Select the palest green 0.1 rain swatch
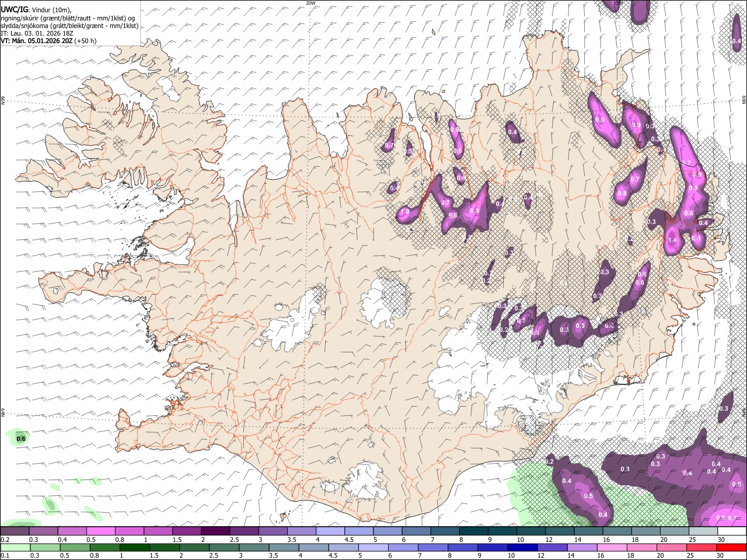The image size is (747, 560). pos(15,547)
